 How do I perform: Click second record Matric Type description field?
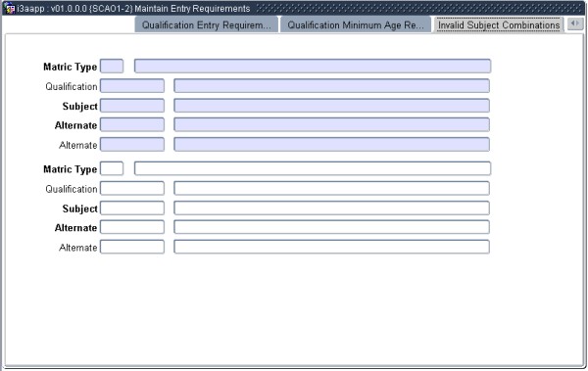(x=313, y=168)
